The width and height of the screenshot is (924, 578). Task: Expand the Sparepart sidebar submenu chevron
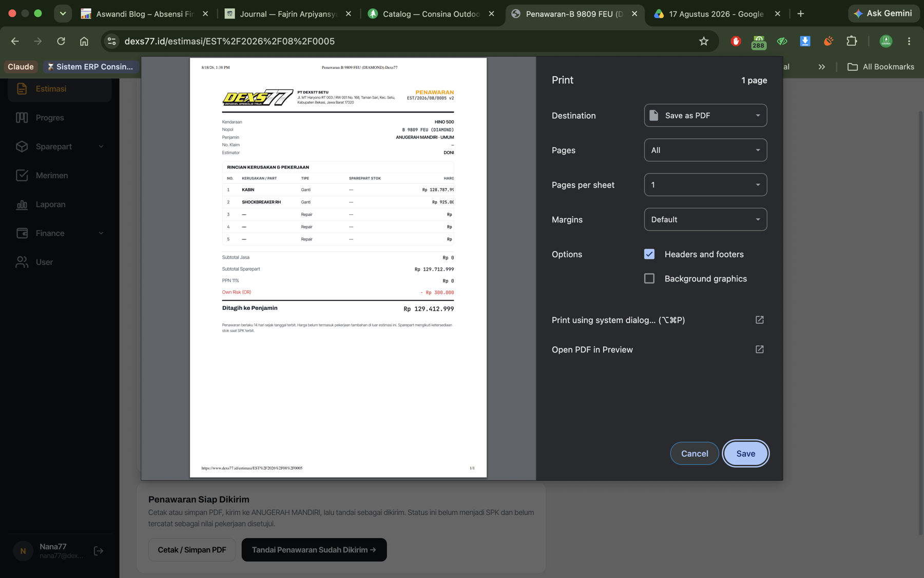click(x=101, y=146)
